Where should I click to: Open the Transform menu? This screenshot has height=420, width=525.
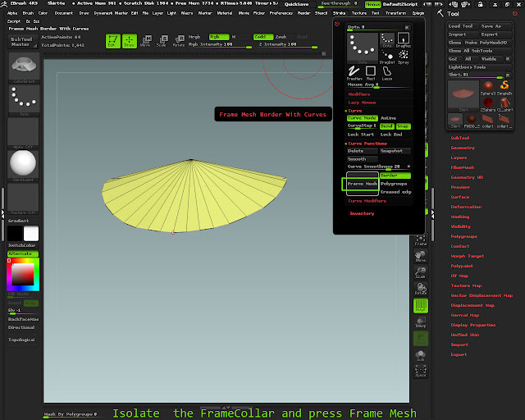pos(395,13)
